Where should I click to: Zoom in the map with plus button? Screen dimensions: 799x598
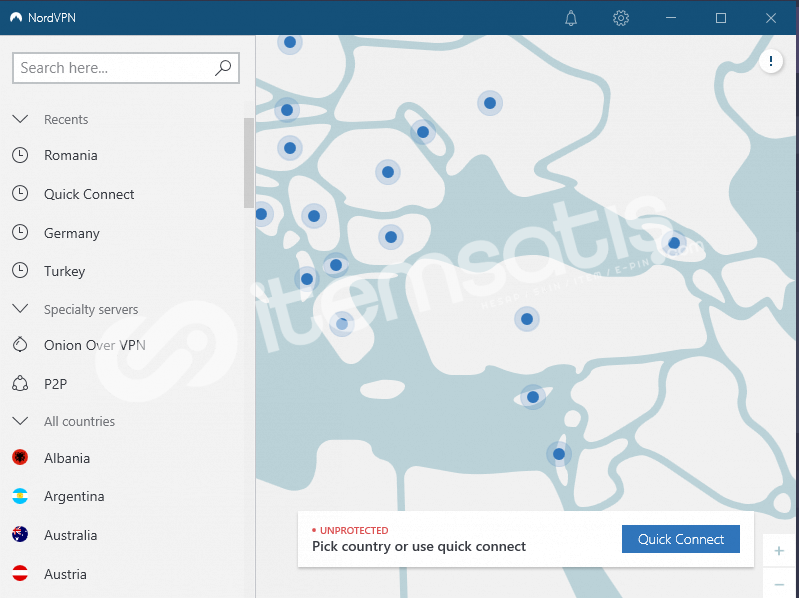coord(779,551)
